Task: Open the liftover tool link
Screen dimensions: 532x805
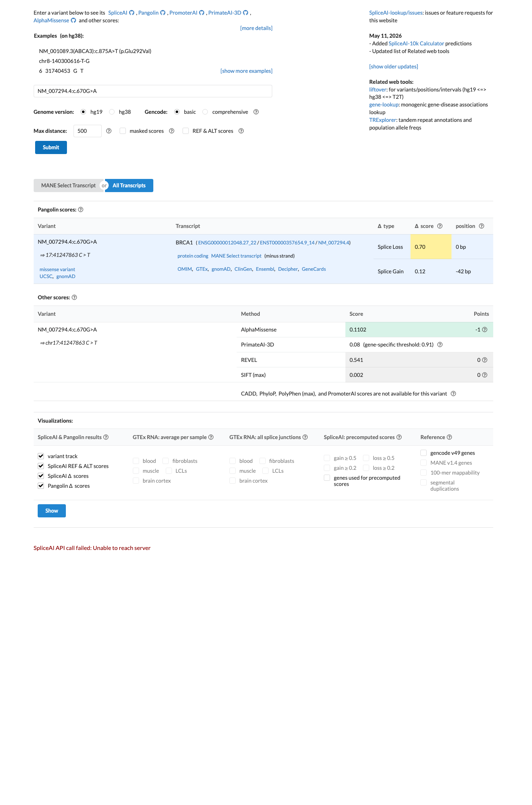Action: point(378,90)
